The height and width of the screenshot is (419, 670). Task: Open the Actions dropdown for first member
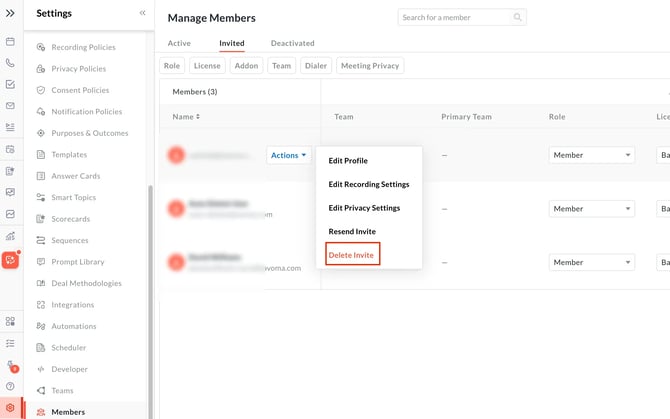click(289, 155)
